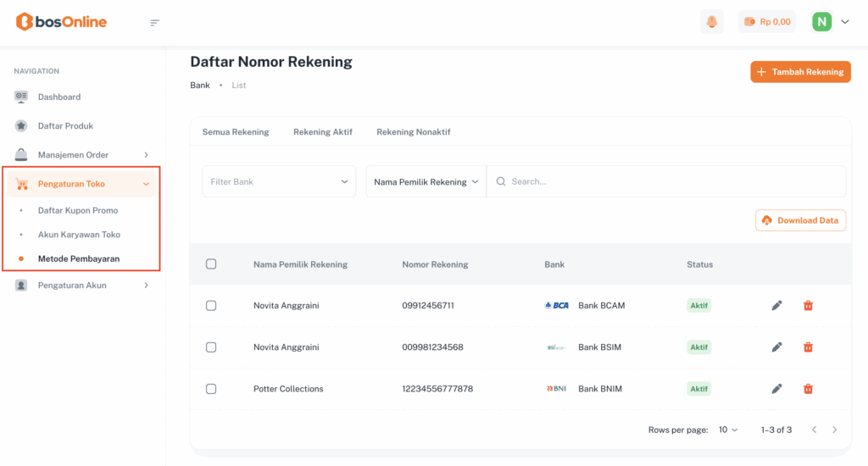This screenshot has height=466, width=868.
Task: Click the pencil icon for Bank BSIM row
Action: coord(776,347)
